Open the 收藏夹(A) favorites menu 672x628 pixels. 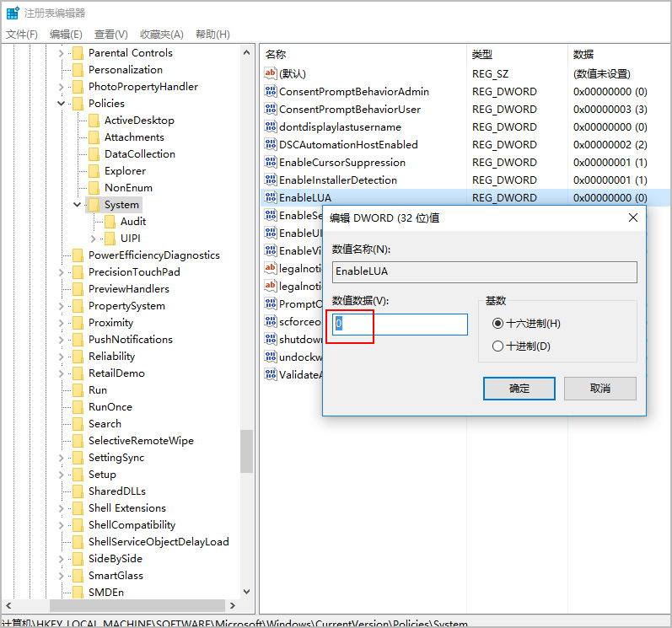pyautogui.click(x=162, y=35)
